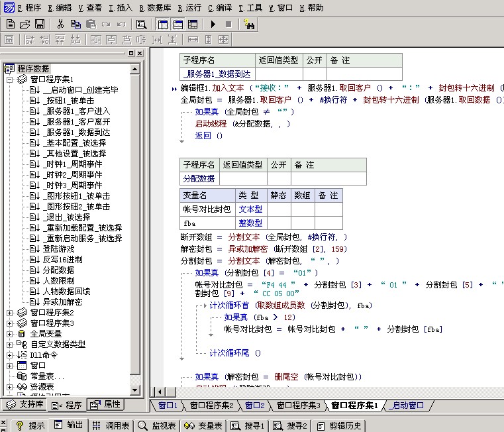This screenshot has height=432, width=504.
Task: Click the New file toolbar icon
Action: point(10,24)
